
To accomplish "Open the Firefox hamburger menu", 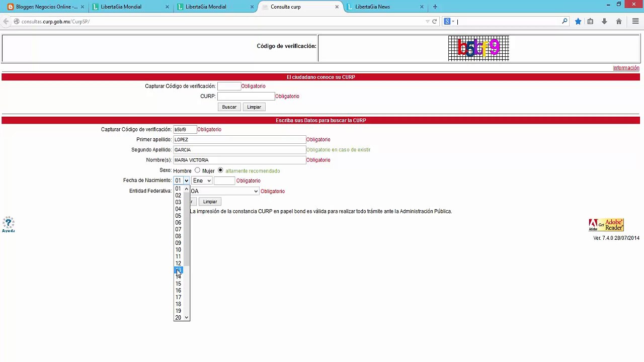I will [x=635, y=22].
